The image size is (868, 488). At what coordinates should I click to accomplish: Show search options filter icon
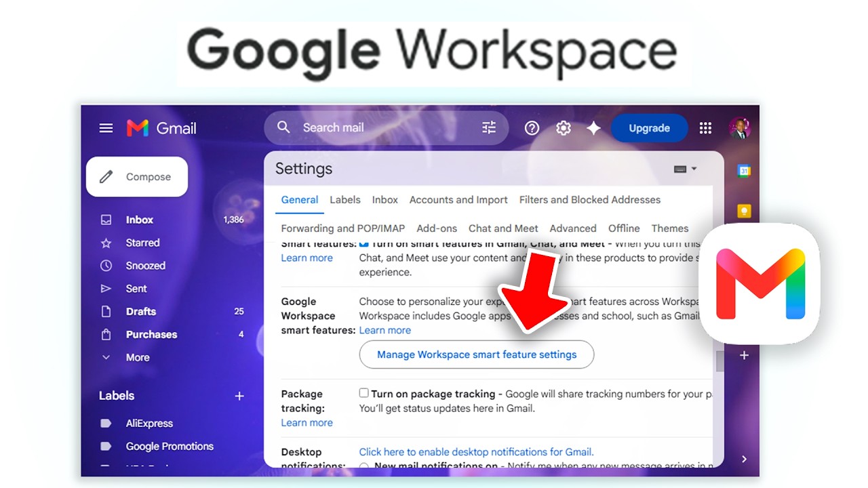coord(489,127)
